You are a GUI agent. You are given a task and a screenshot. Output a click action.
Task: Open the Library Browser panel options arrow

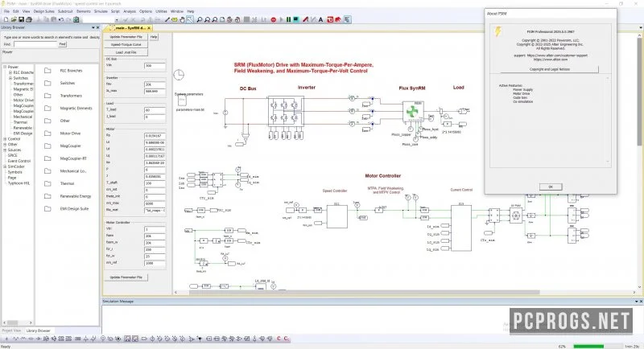coord(93,27)
